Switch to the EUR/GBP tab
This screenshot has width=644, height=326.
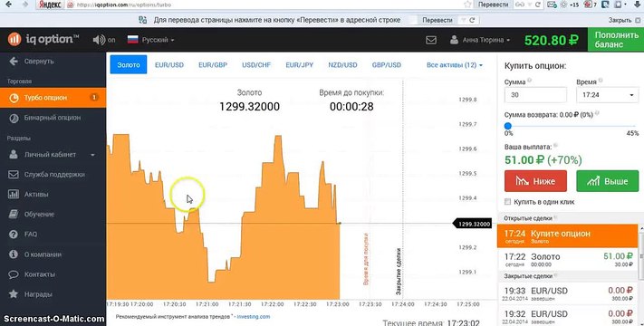[x=213, y=65]
